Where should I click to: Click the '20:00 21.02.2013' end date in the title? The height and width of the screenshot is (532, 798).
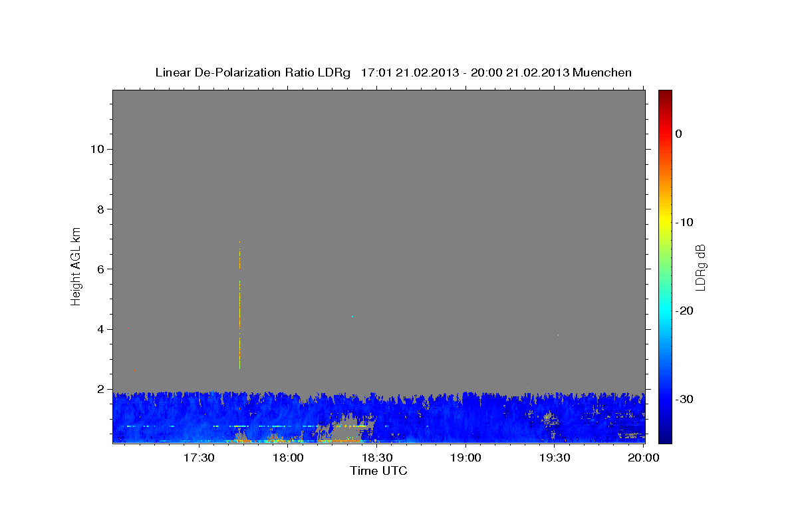click(520, 72)
